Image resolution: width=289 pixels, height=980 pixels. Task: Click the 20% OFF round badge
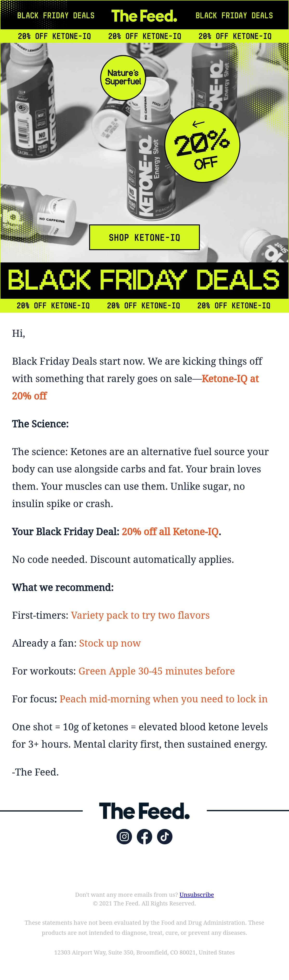[x=202, y=145]
